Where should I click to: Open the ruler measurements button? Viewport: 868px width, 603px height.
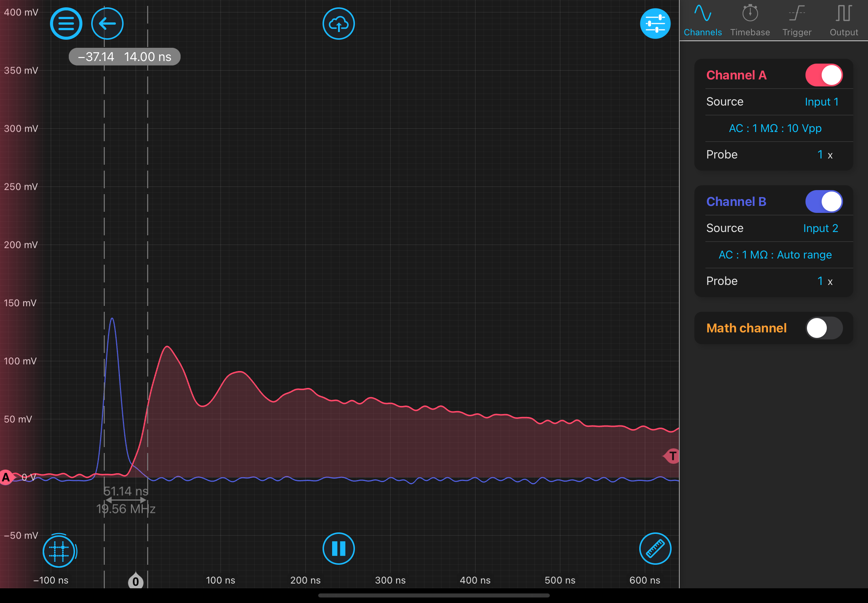655,549
